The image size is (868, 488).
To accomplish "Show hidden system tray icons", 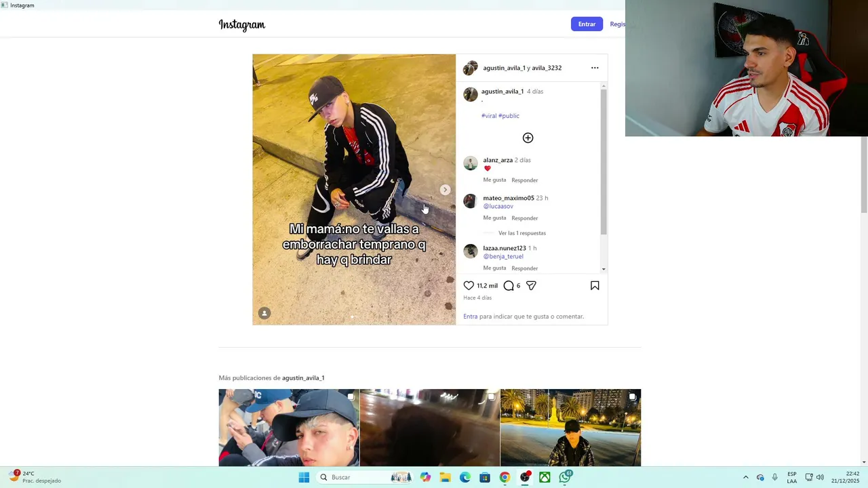I will pos(746,477).
